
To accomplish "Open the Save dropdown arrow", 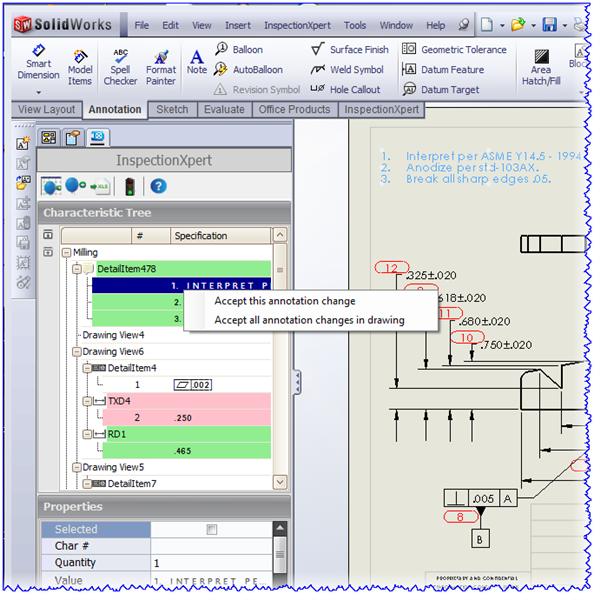I will (565, 26).
